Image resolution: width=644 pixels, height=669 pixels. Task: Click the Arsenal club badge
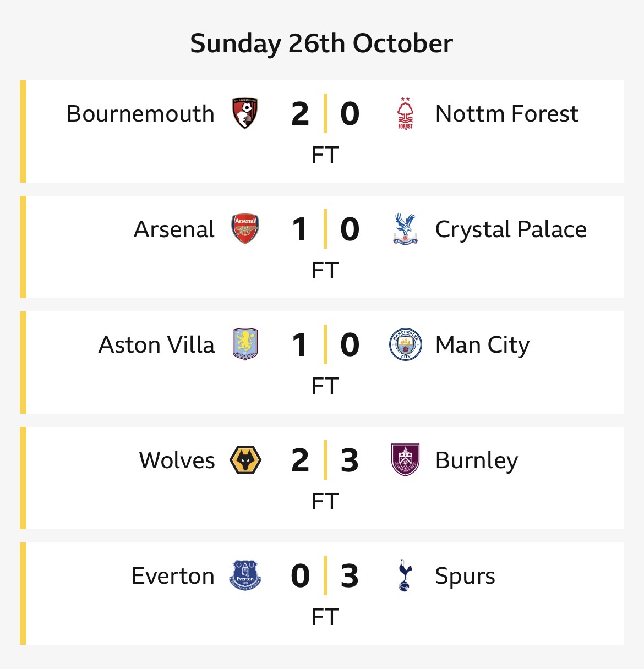(x=245, y=229)
